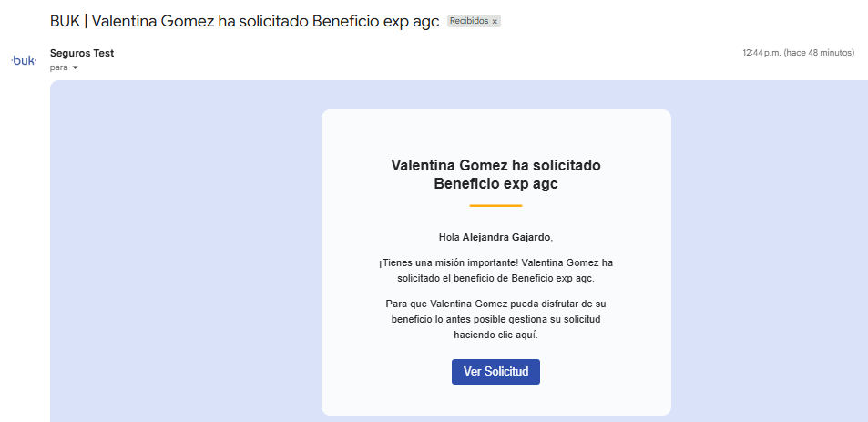Remove the Recibidos label with its ×
The image size is (868, 422).
tap(495, 21)
